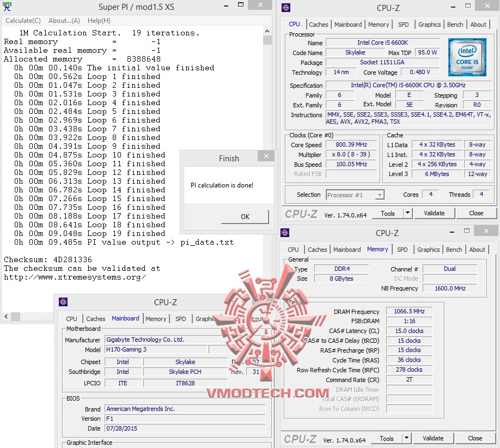500x448 pixels.
Task: Click the NB Frequency 1600.0 MHz value
Action: point(450,288)
